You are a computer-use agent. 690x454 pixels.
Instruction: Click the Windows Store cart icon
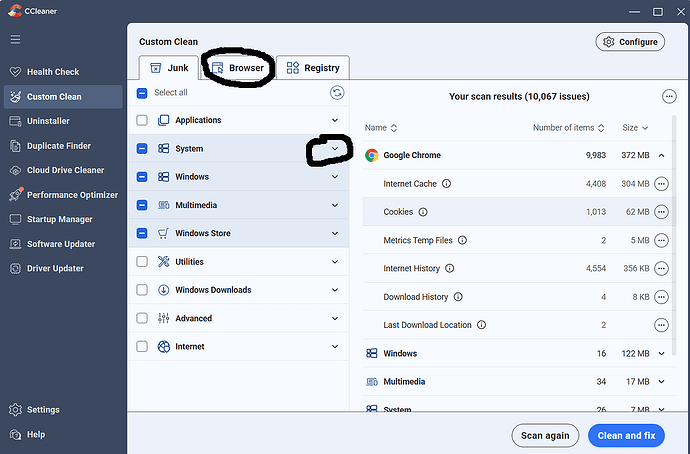click(163, 233)
